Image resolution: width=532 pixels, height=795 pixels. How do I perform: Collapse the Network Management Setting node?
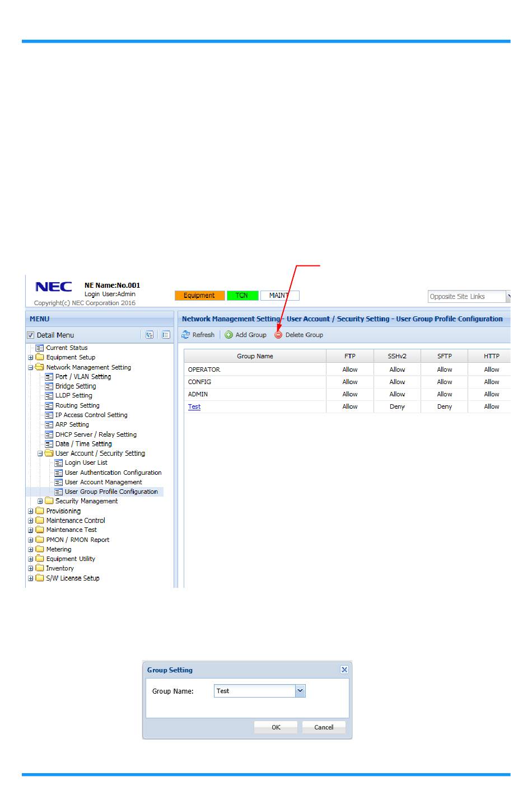click(31, 368)
